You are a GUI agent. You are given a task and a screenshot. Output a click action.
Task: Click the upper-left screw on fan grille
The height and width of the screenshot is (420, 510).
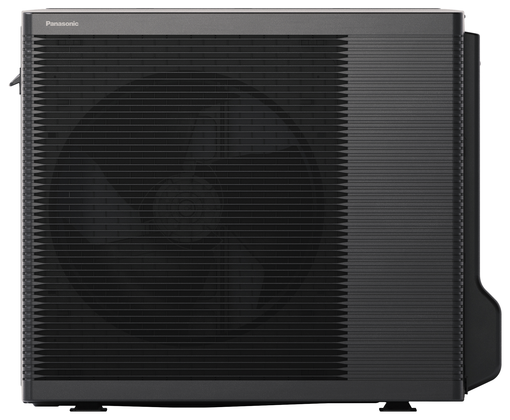(55, 77)
